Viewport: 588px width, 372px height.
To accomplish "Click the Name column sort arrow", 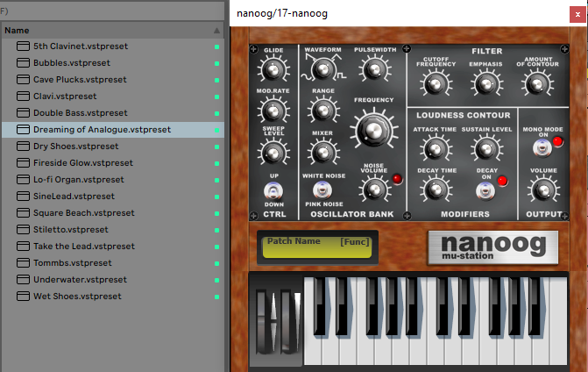I will pos(216,31).
